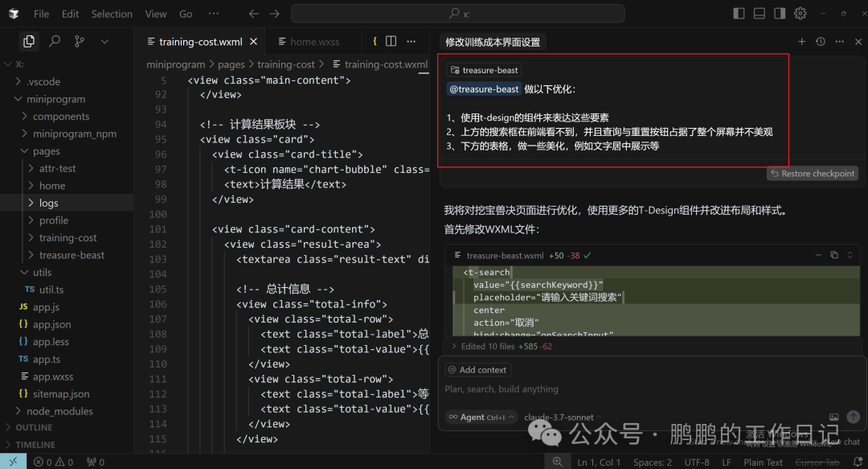
Task: Show more sidebar views chevron
Action: tap(104, 41)
